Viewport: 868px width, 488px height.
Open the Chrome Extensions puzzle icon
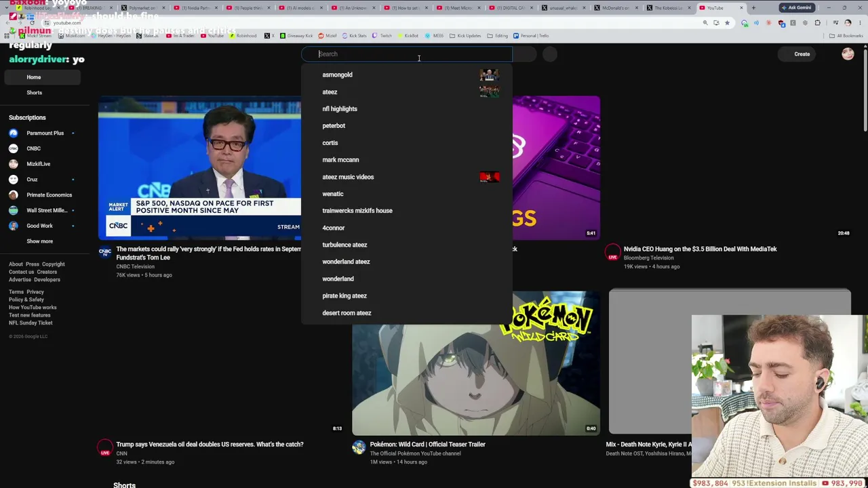pos(817,22)
